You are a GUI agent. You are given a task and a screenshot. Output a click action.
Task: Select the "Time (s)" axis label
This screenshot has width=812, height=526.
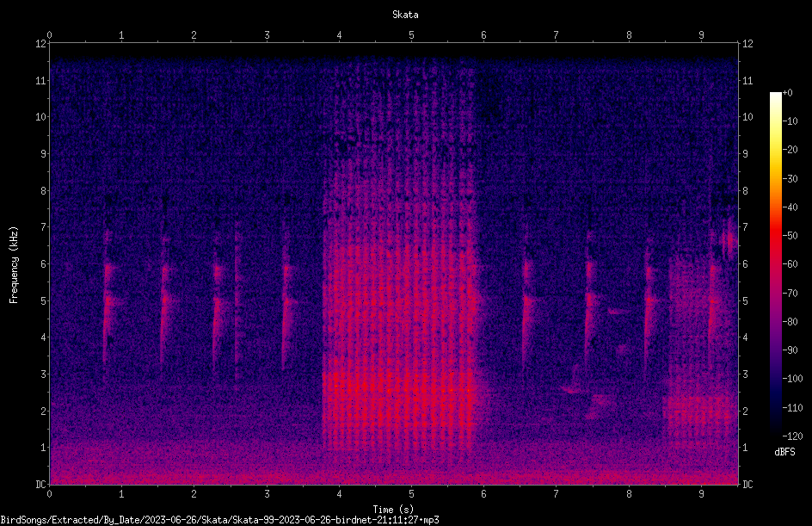click(x=393, y=510)
